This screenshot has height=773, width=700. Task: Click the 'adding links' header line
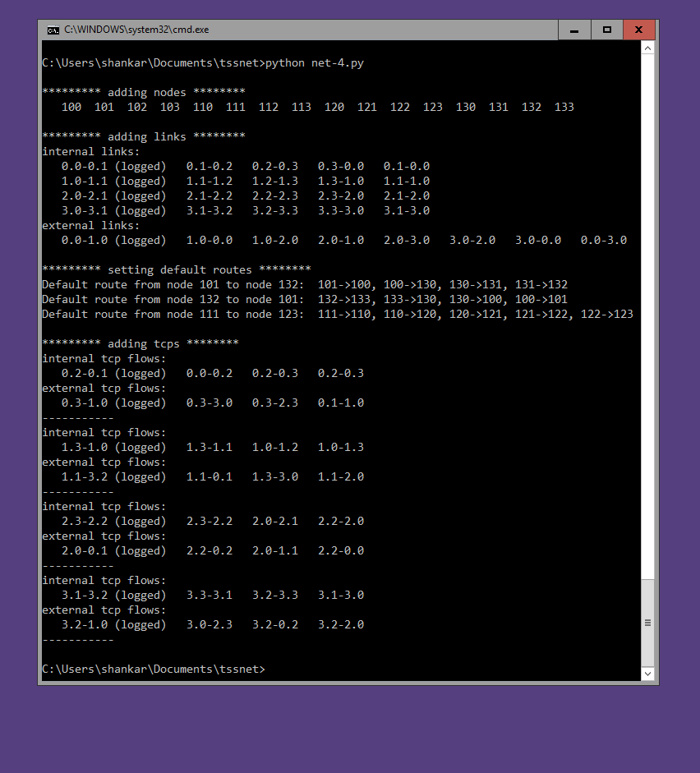click(x=144, y=136)
